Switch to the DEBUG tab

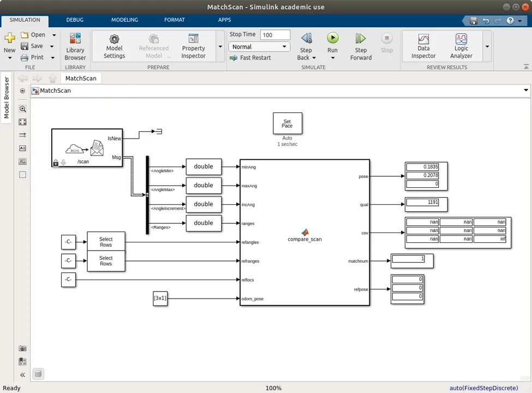75,20
